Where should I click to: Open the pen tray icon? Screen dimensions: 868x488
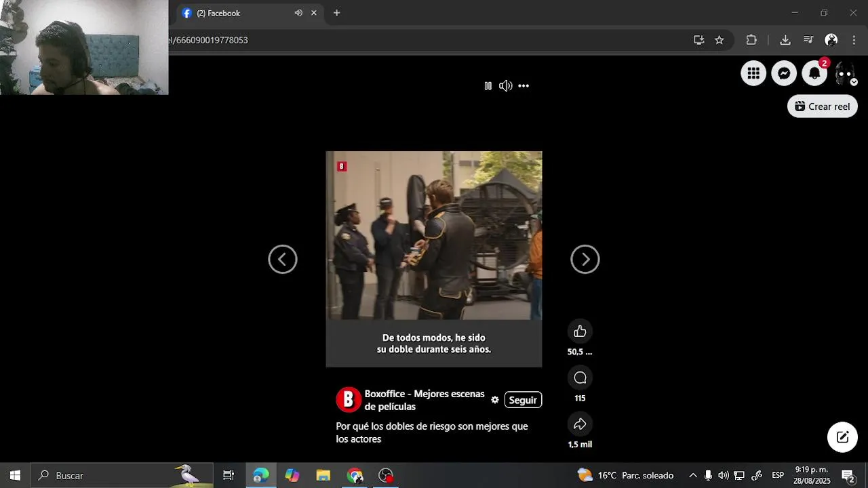(757, 475)
